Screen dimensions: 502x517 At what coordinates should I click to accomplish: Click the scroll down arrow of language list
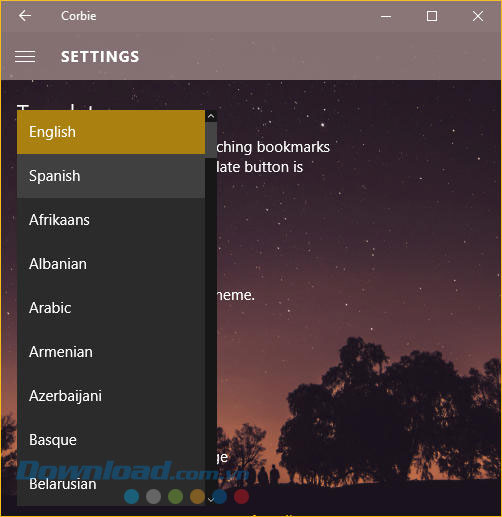211,499
